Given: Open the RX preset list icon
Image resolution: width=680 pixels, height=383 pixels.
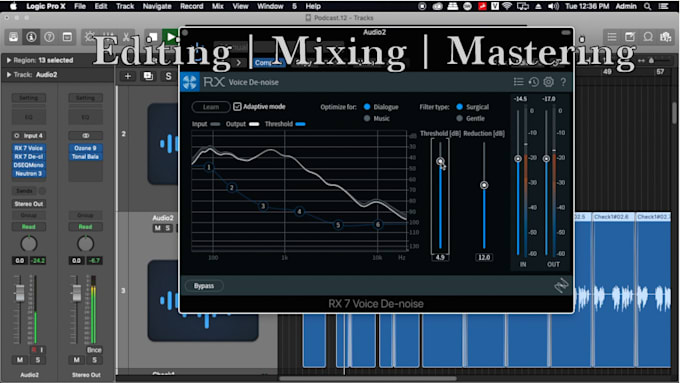Looking at the screenshot, I should pos(519,82).
